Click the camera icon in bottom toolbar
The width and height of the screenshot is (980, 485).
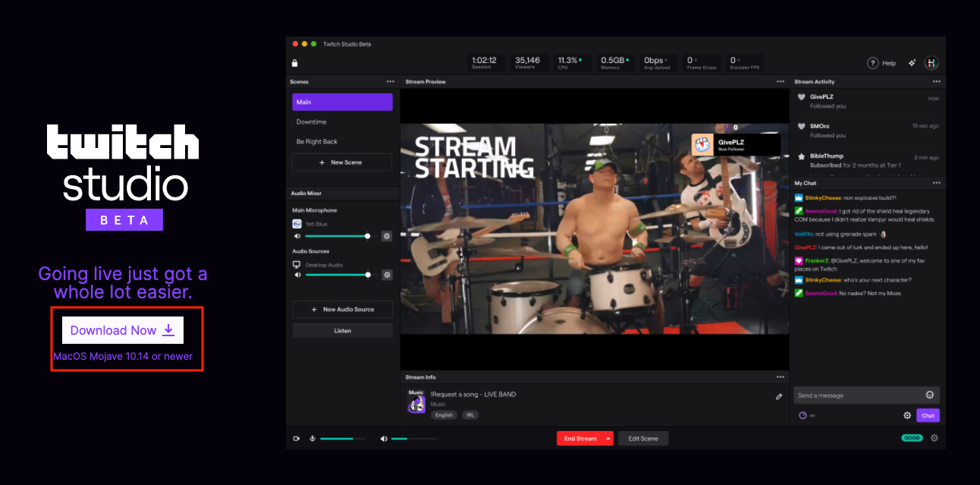pyautogui.click(x=297, y=438)
